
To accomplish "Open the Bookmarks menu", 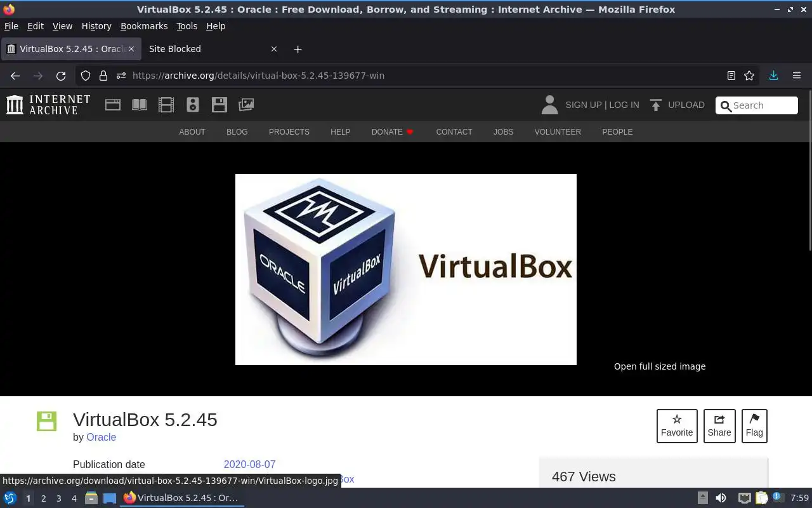I will [144, 26].
